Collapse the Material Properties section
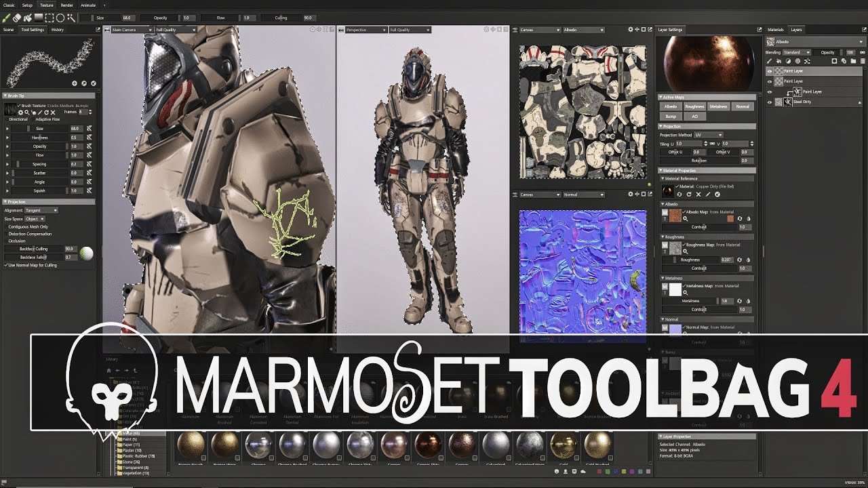This screenshot has height=488, width=868. tap(706, 170)
